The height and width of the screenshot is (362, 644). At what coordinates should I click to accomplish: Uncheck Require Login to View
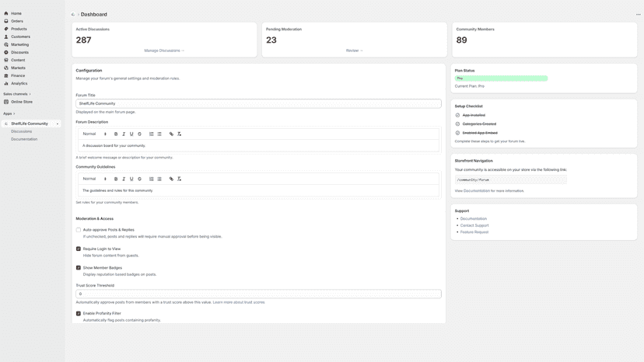tap(79, 249)
